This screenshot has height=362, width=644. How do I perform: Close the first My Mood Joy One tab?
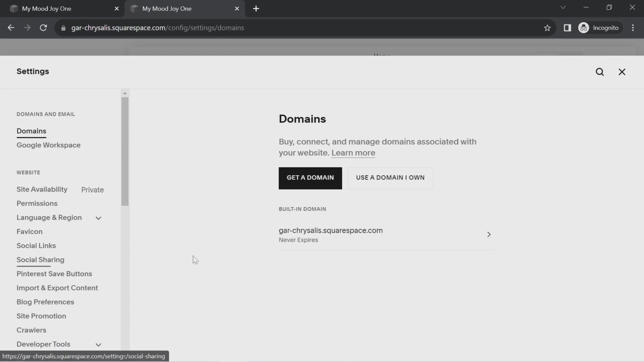pos(117,9)
